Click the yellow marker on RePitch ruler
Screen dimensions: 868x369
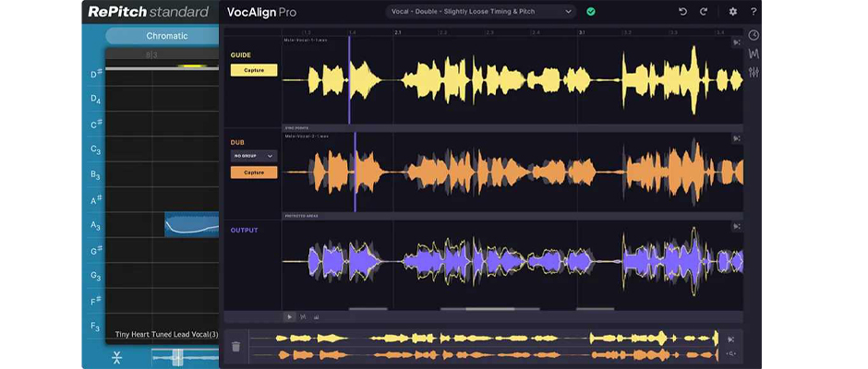pyautogui.click(x=192, y=66)
